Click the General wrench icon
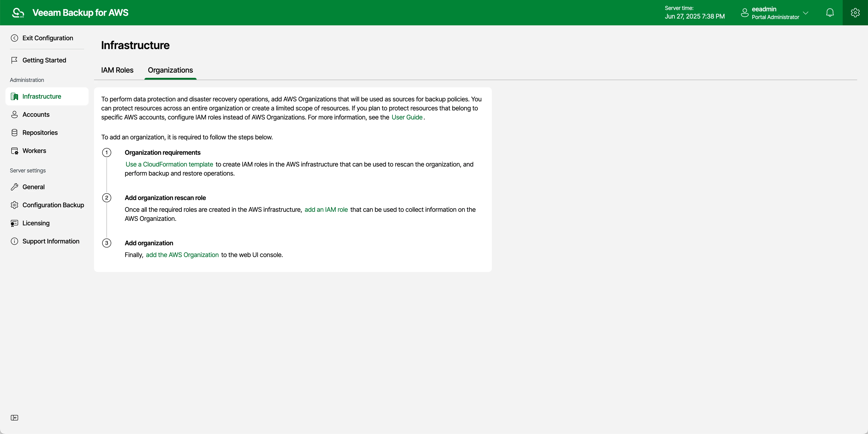This screenshot has width=868, height=434. 14,187
